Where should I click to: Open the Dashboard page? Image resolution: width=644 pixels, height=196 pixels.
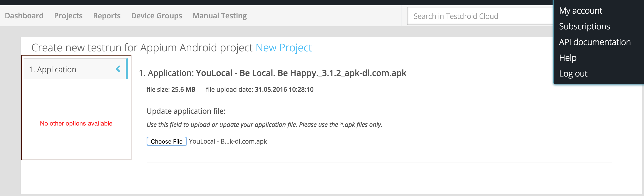pos(24,16)
